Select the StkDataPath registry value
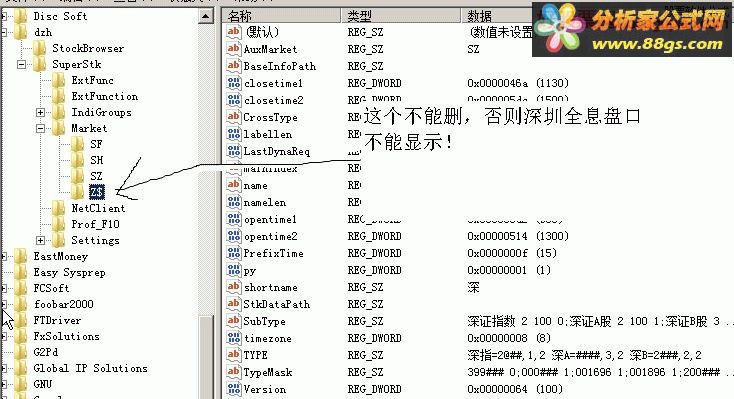The width and height of the screenshot is (734, 399). tap(277, 304)
